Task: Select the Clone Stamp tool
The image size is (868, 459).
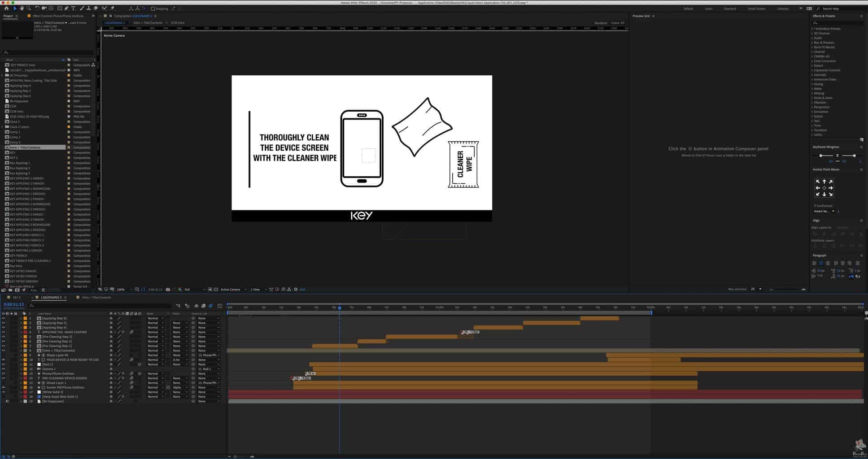Action: click(89, 8)
